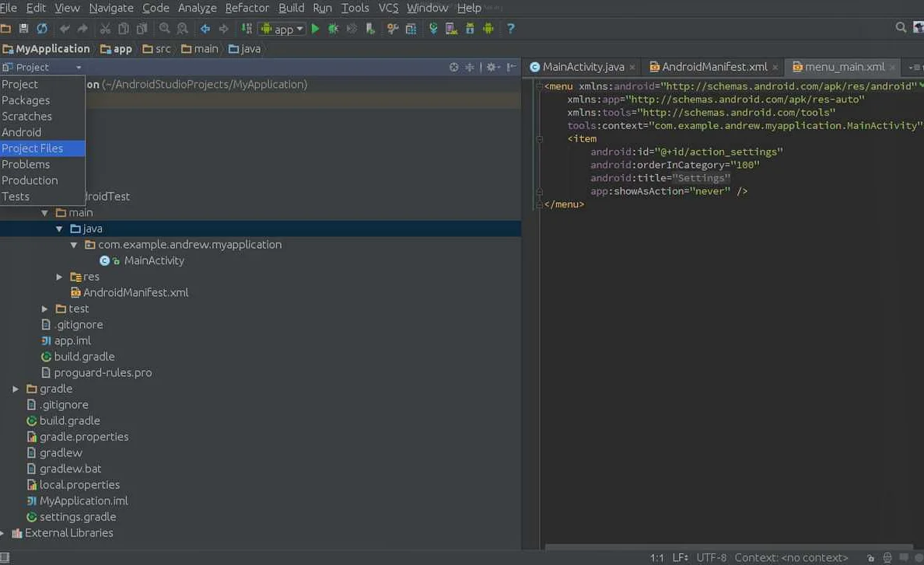This screenshot has height=565, width=924.
Task: Click the main breadcrumb
Action: pyautogui.click(x=200, y=49)
